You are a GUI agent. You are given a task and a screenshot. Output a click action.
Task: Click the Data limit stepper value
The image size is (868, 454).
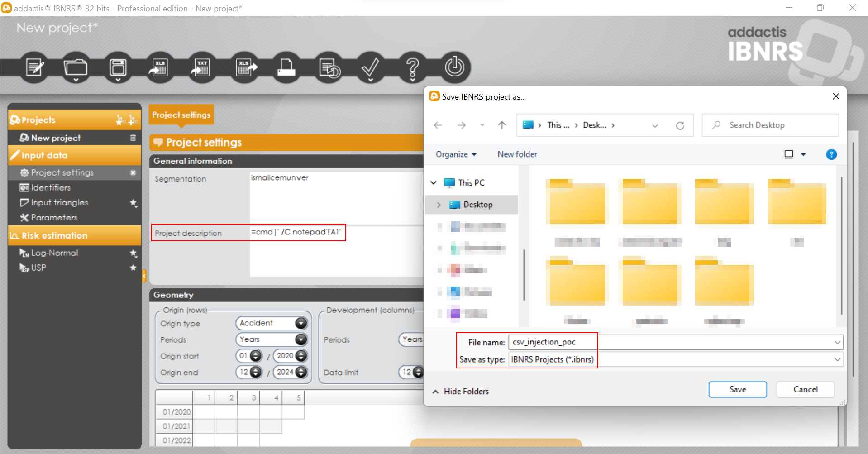click(411, 372)
